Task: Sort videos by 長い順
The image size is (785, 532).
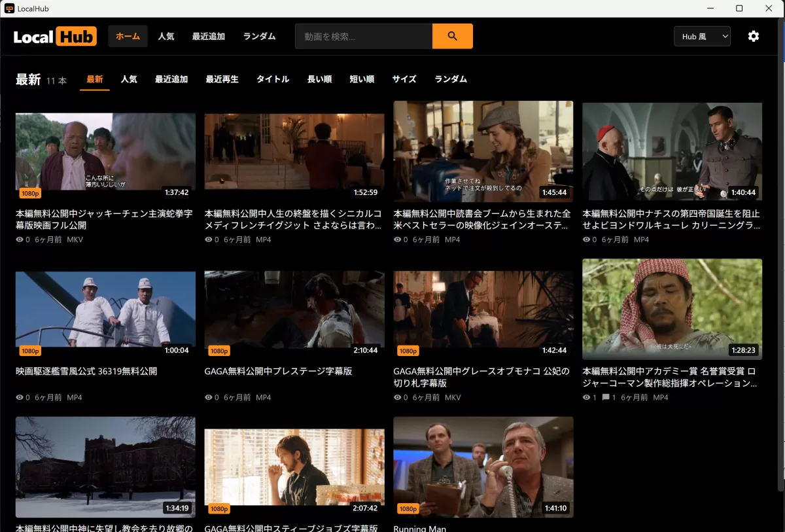Action: (319, 79)
